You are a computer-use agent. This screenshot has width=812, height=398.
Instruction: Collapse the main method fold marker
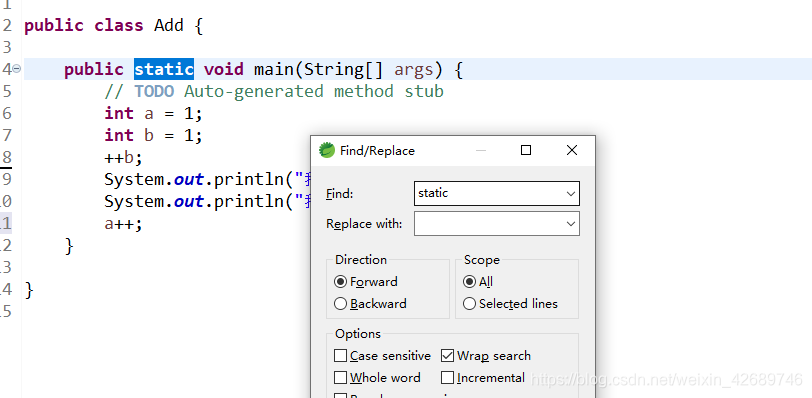pos(17,68)
